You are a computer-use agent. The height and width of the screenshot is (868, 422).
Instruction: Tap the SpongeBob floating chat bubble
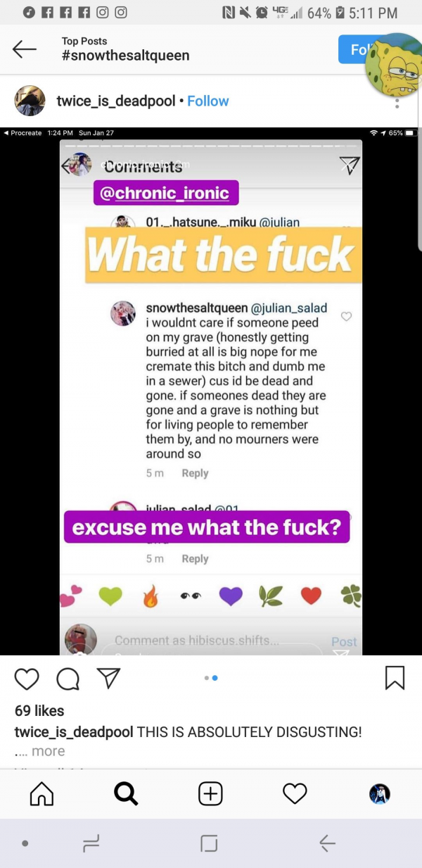point(394,65)
